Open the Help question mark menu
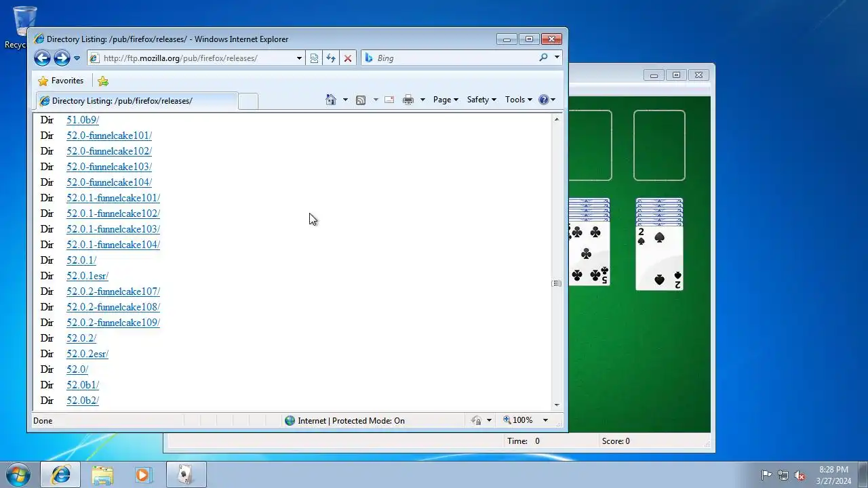Viewport: 868px width, 488px height. click(547, 100)
